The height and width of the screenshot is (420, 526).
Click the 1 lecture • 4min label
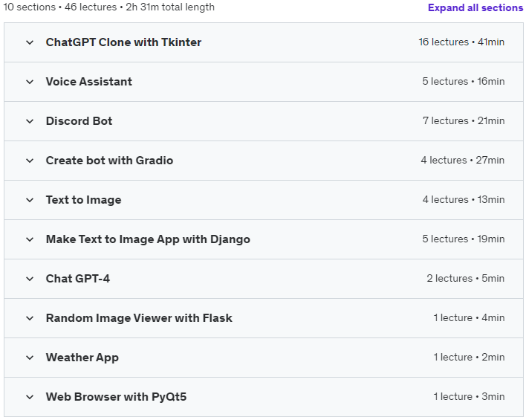pyautogui.click(x=469, y=317)
